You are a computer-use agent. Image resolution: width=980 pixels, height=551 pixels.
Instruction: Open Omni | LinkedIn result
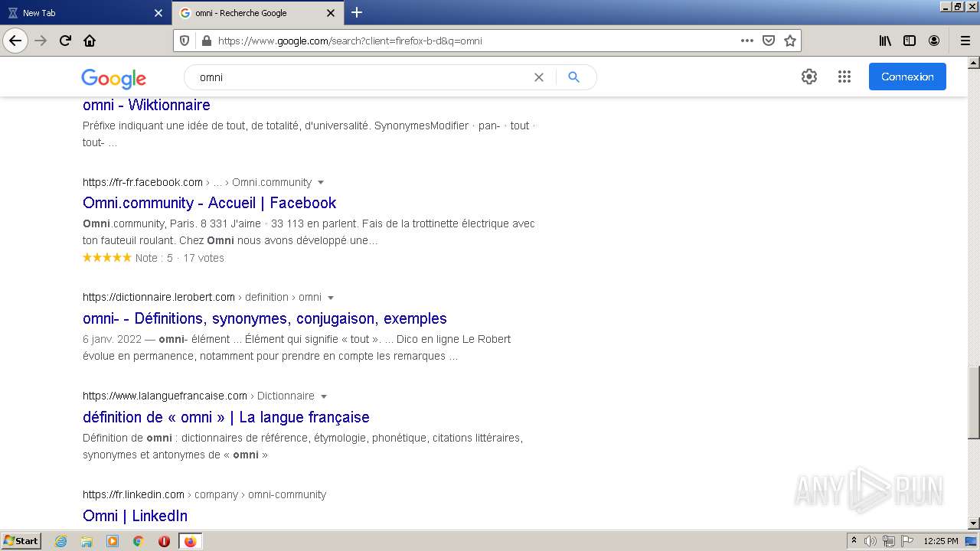[x=135, y=516]
